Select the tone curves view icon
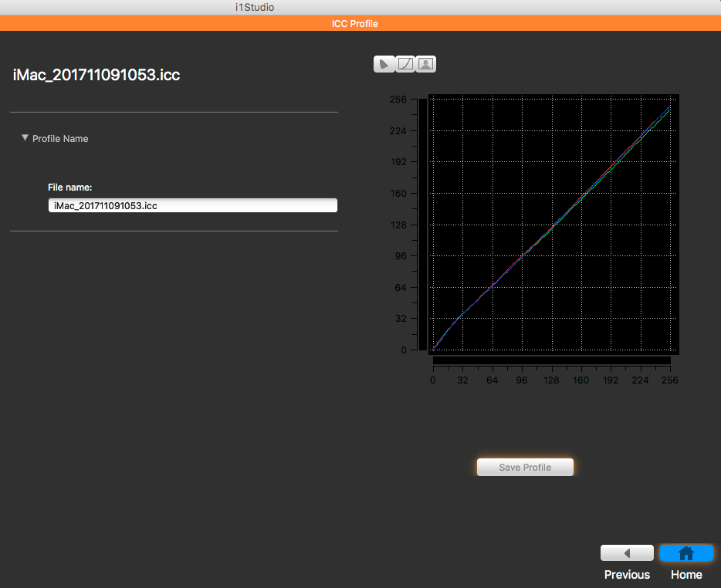Screen dimensions: 721x588 pyautogui.click(x=405, y=64)
